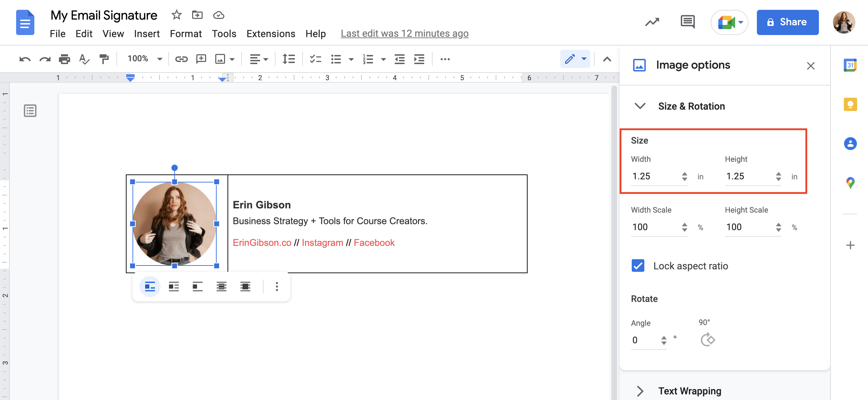Open the zoom level 100% dropdown

144,59
